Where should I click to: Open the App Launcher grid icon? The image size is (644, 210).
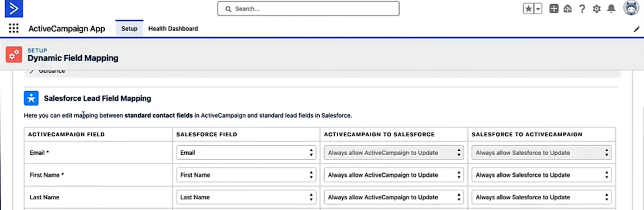tap(13, 28)
